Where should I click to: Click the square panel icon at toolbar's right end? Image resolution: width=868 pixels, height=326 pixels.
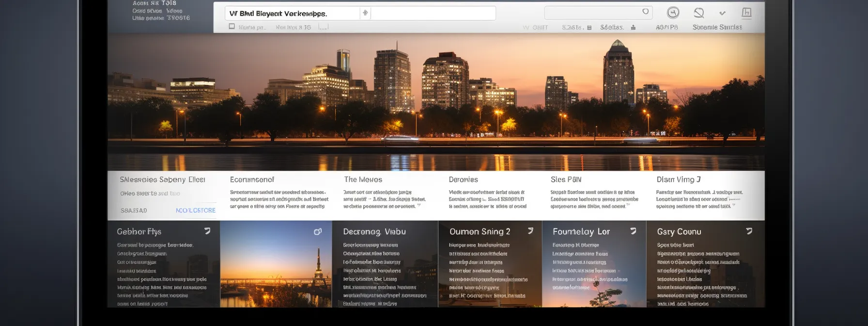(746, 13)
